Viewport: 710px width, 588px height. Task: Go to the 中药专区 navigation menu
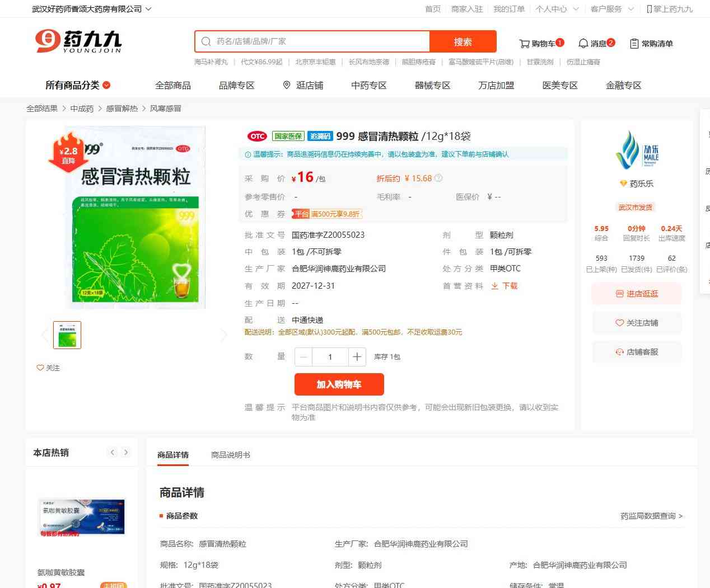tap(368, 85)
